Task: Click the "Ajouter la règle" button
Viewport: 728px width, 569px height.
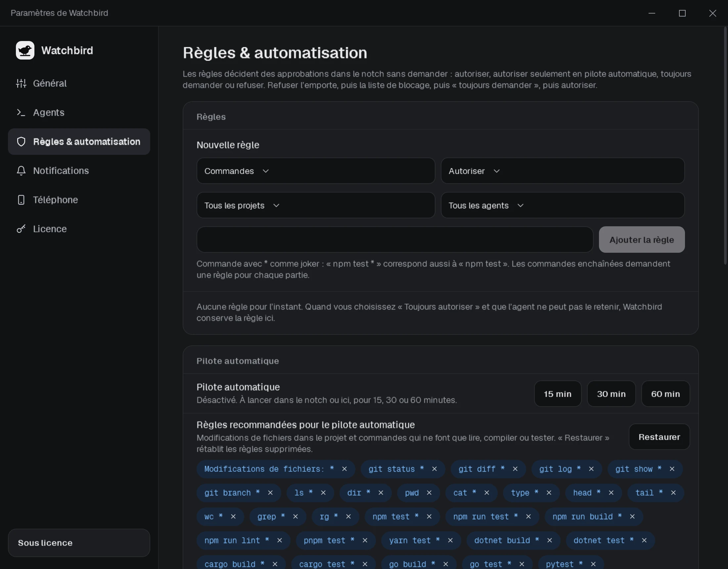Action: coord(642,240)
